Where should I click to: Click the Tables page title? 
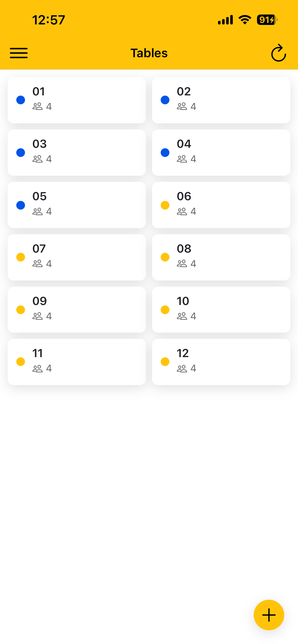pyautogui.click(x=149, y=53)
